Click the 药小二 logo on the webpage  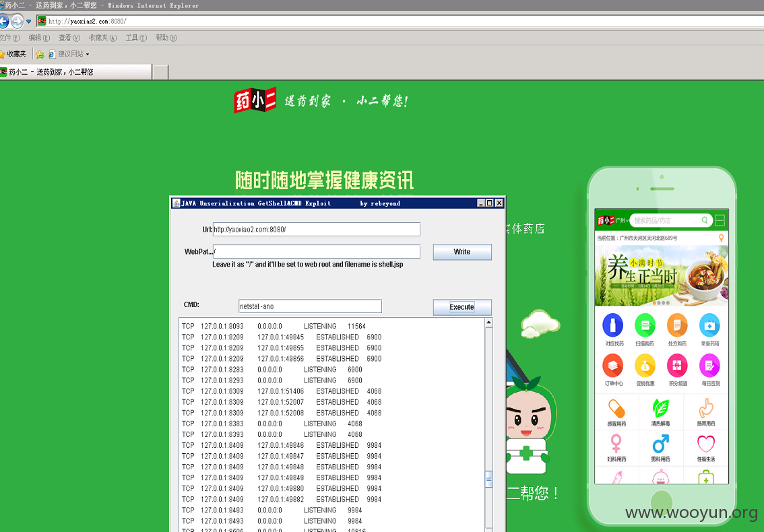pyautogui.click(x=255, y=100)
